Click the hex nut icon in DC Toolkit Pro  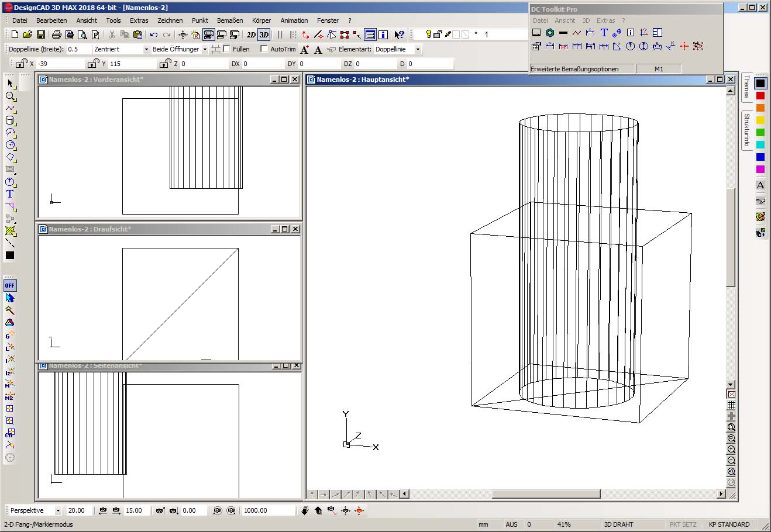(x=550, y=33)
